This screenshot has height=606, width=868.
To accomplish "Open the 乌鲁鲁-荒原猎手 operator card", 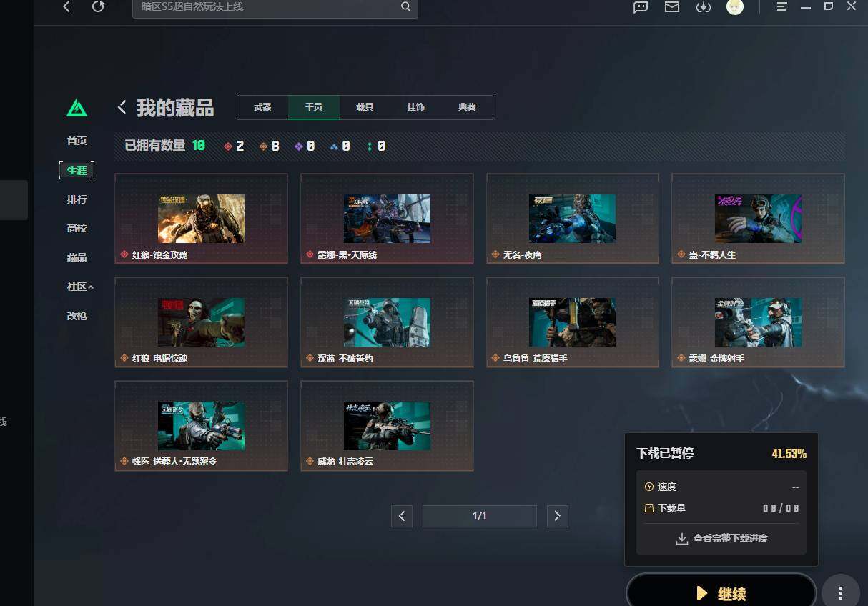I will (x=573, y=322).
